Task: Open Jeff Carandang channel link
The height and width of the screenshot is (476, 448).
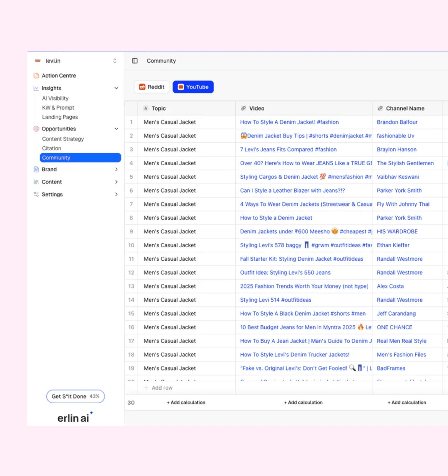Action: click(x=396, y=314)
